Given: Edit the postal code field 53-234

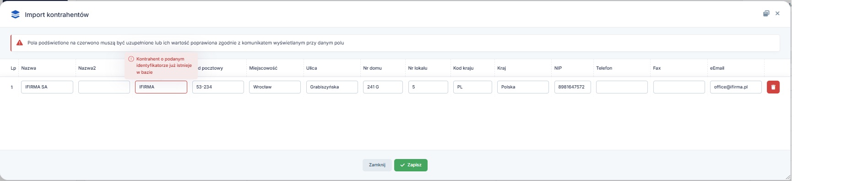Looking at the screenshot, I should pos(218,87).
